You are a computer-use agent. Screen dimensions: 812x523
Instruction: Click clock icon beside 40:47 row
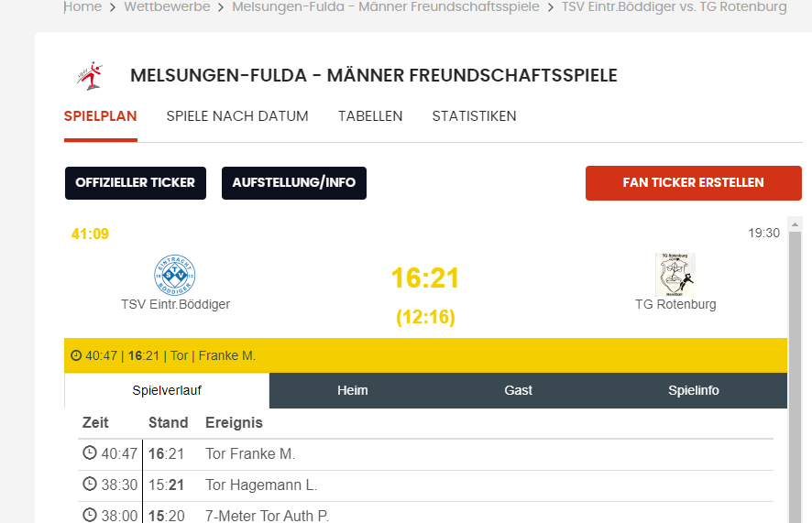pyautogui.click(x=90, y=452)
